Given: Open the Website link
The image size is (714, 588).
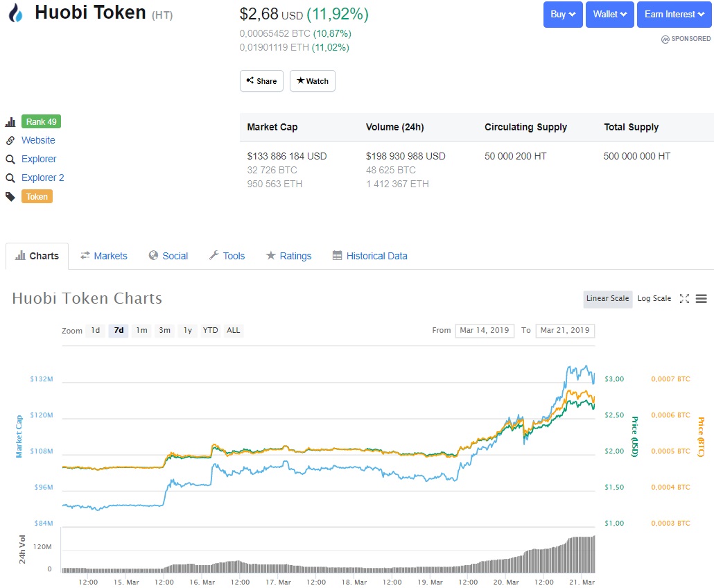Looking at the screenshot, I should click(38, 140).
